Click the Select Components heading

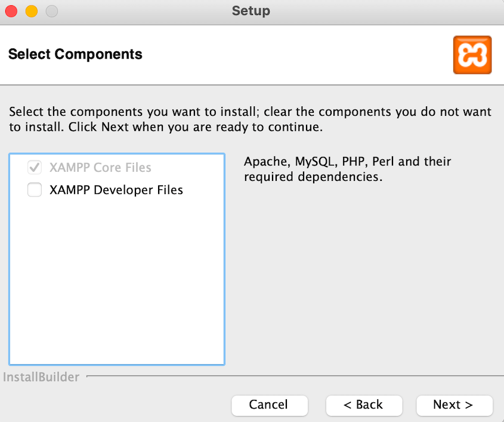pos(75,54)
